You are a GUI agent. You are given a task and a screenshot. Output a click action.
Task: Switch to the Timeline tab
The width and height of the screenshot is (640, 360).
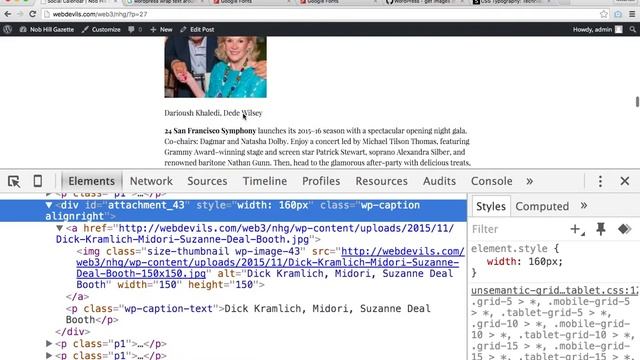coord(264,181)
